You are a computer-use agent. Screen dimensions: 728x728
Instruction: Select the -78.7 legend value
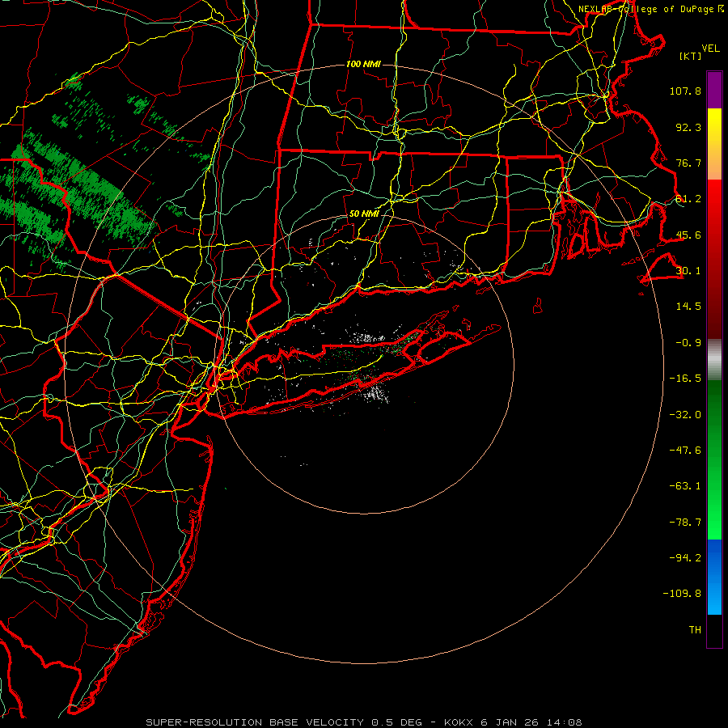click(685, 523)
